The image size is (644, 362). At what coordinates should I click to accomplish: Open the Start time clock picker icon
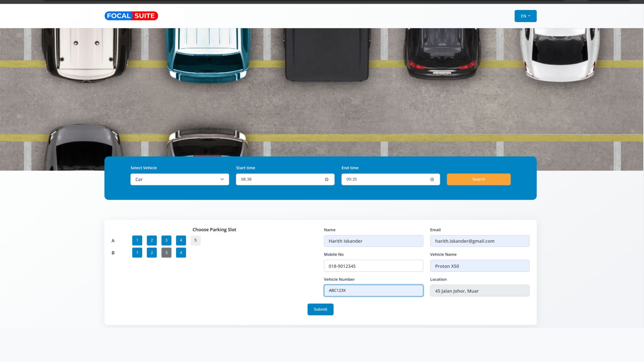[326, 179]
